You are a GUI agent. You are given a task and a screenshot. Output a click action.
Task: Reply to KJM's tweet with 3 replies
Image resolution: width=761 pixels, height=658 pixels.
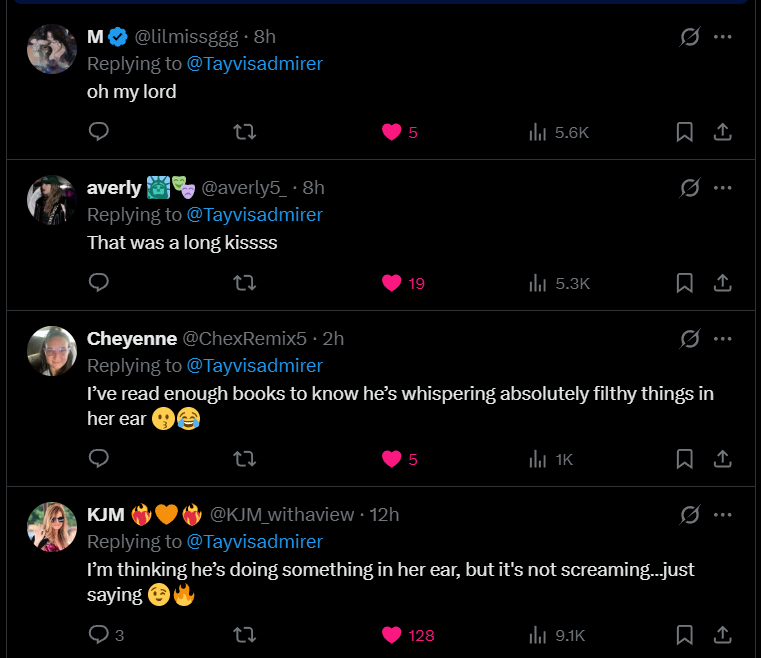coord(99,634)
